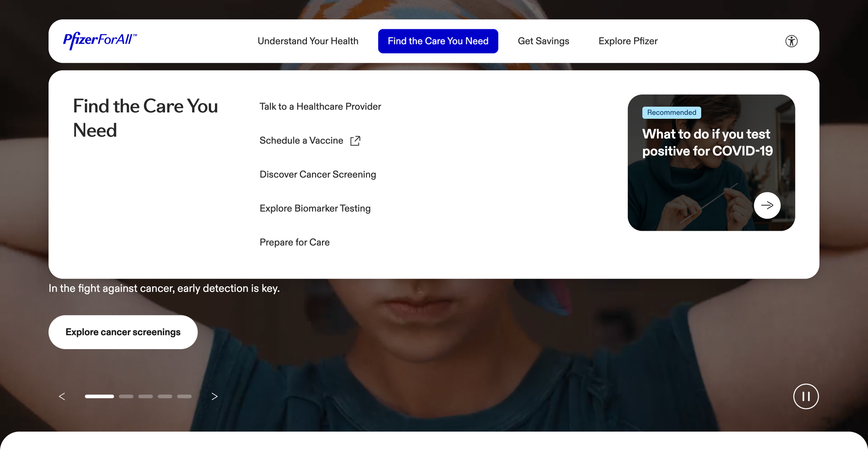868x457 pixels.
Task: Click the arrow on the COVID-19 card
Action: click(x=767, y=205)
